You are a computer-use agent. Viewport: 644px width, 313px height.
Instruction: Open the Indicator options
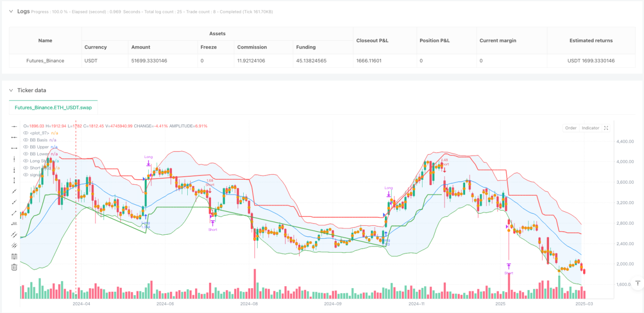pyautogui.click(x=590, y=128)
